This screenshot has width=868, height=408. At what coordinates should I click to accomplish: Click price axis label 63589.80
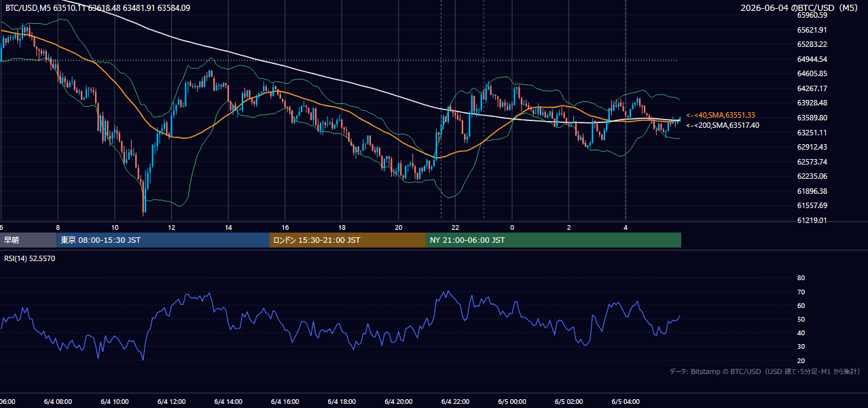[x=812, y=118]
